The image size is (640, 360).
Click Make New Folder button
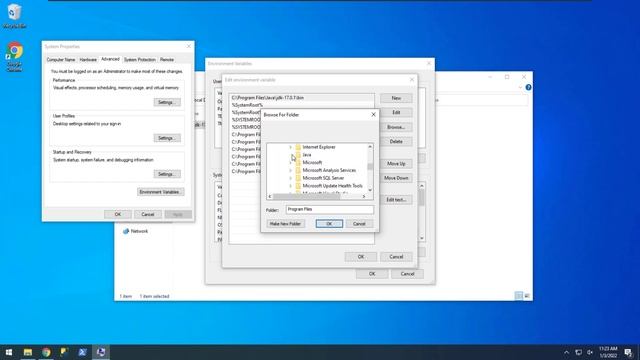click(285, 224)
